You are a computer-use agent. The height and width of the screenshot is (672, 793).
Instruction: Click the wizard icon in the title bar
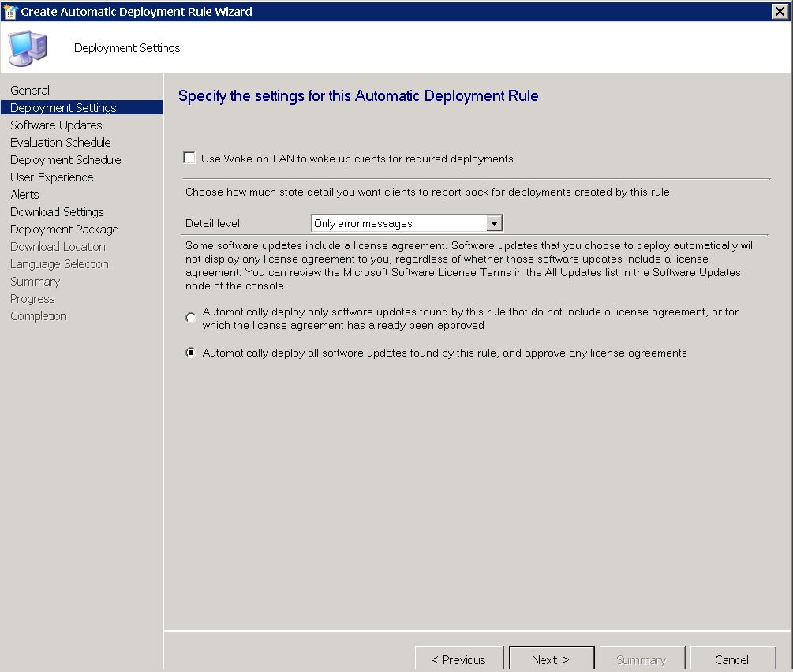tap(10, 11)
